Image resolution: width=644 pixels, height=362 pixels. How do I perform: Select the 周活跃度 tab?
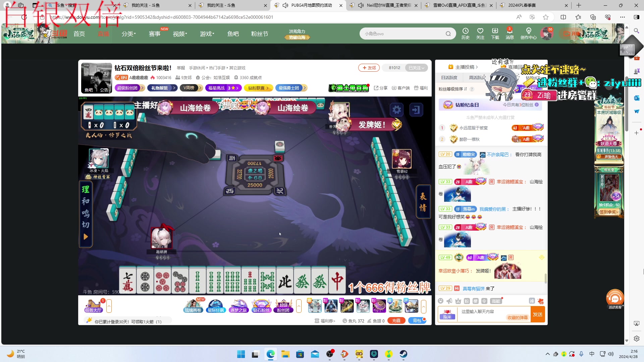tap(476, 77)
